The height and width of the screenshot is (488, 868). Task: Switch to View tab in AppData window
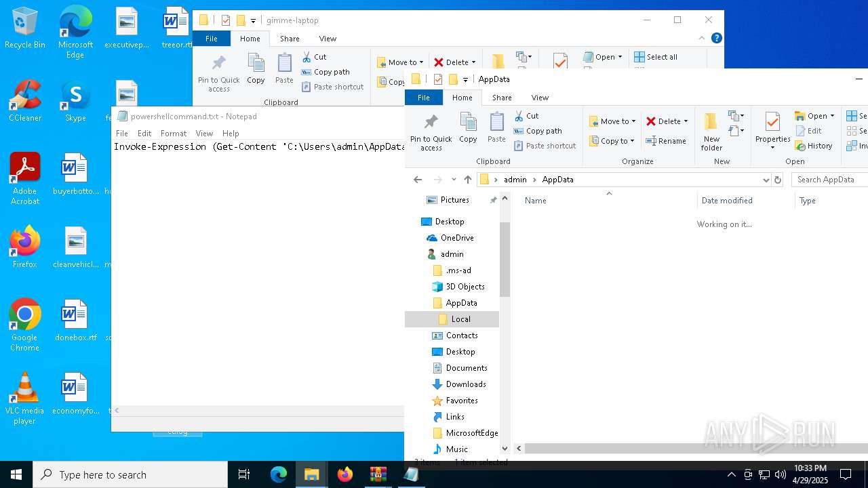pyautogui.click(x=540, y=98)
